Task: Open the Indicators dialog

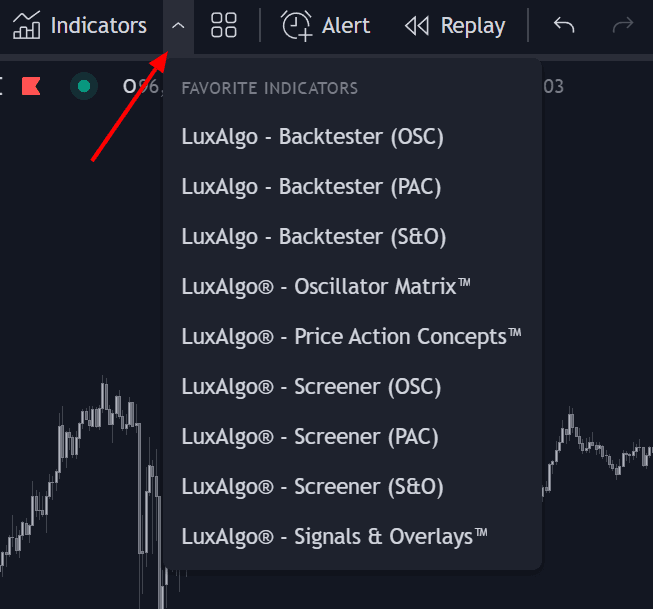Action: tap(80, 26)
